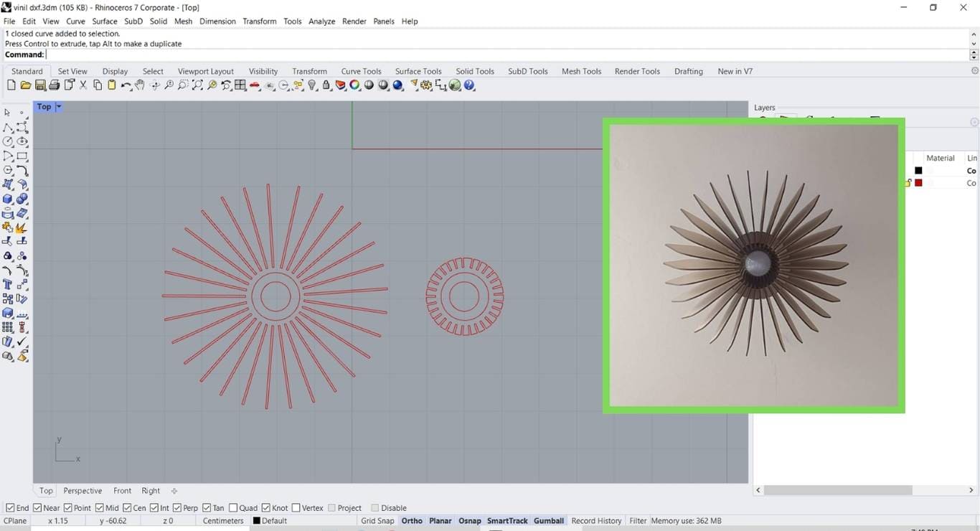
Task: Enable the Vertex osnap checkbox
Action: click(x=296, y=508)
